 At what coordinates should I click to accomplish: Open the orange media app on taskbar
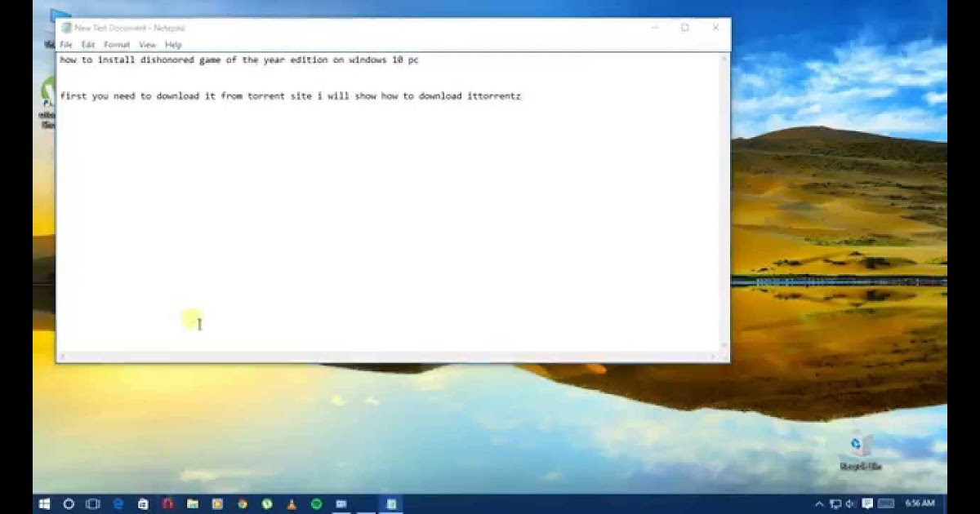click(x=217, y=504)
